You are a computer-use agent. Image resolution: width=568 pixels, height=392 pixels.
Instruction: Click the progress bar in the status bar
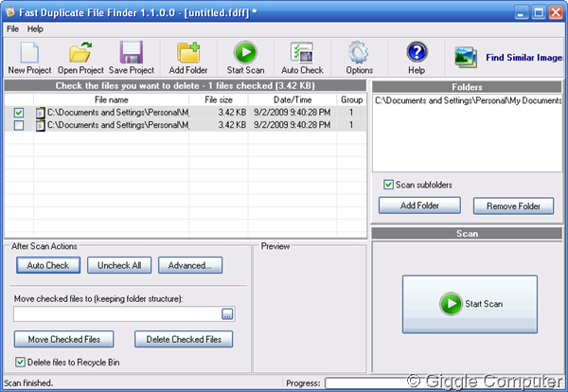tap(444, 383)
